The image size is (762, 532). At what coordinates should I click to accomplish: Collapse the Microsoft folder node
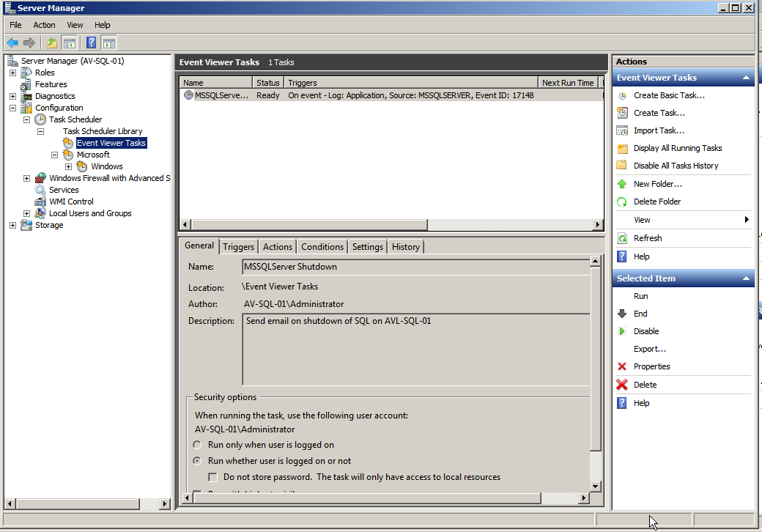coord(54,155)
